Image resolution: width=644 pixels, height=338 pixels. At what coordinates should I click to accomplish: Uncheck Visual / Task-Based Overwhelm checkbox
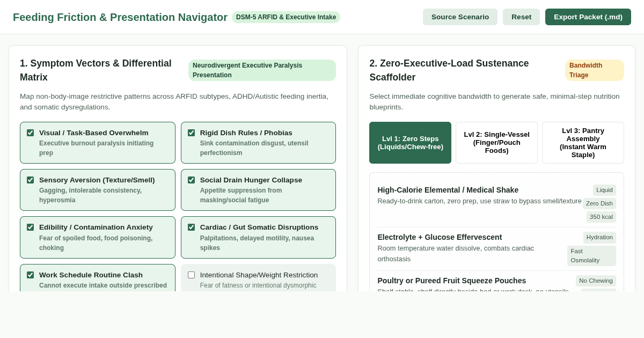30,133
